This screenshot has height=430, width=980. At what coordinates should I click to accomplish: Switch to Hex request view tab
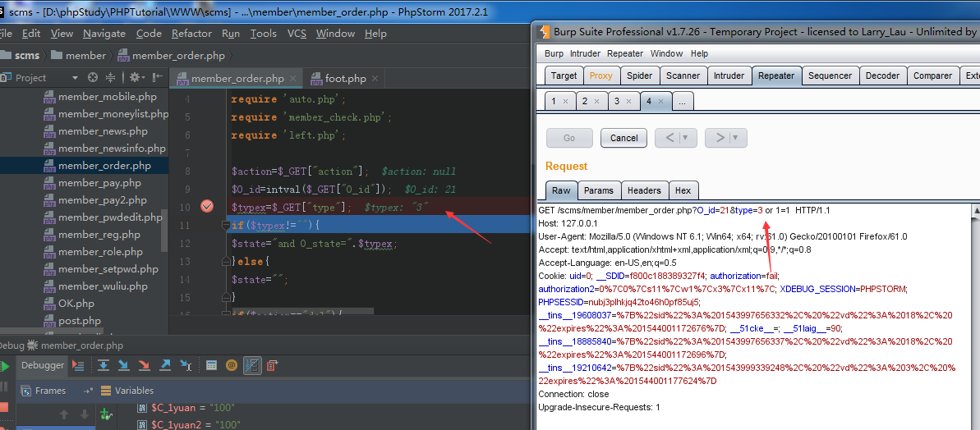683,190
